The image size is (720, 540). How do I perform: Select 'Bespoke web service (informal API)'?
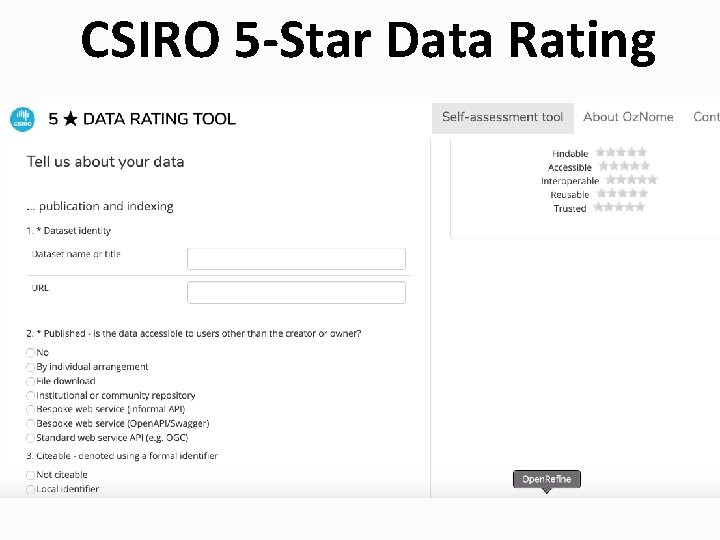pyautogui.click(x=31, y=409)
